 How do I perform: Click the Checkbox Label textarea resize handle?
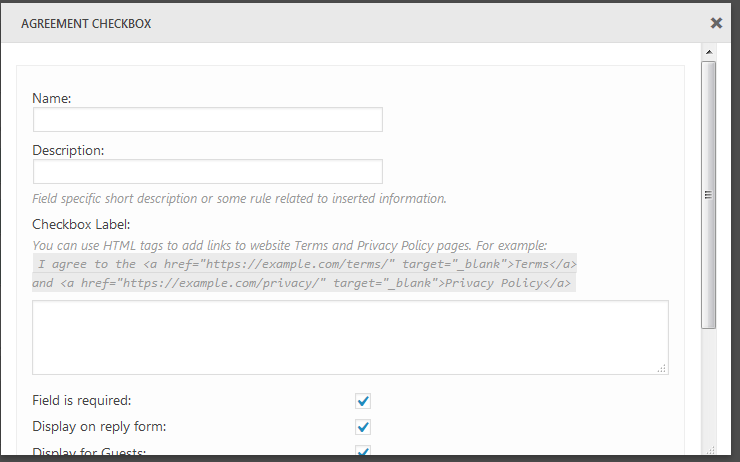click(x=662, y=369)
